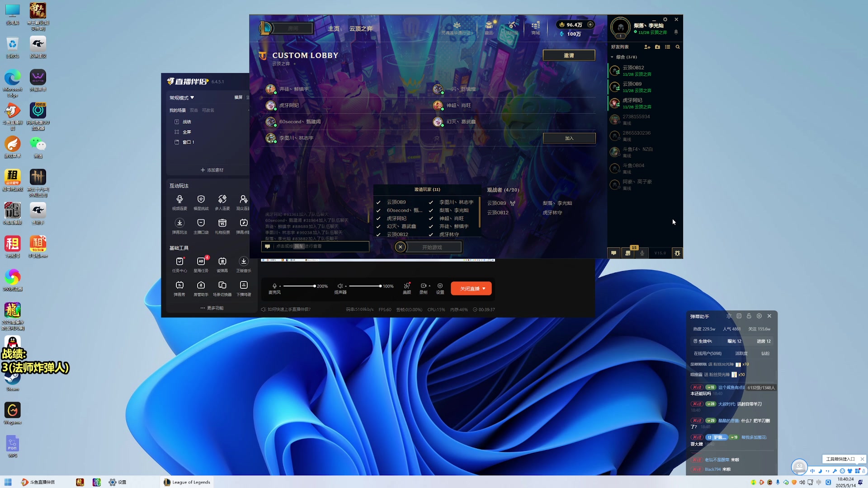868x488 pixels.
Task: Click League bug report icon
Action: tap(677, 253)
